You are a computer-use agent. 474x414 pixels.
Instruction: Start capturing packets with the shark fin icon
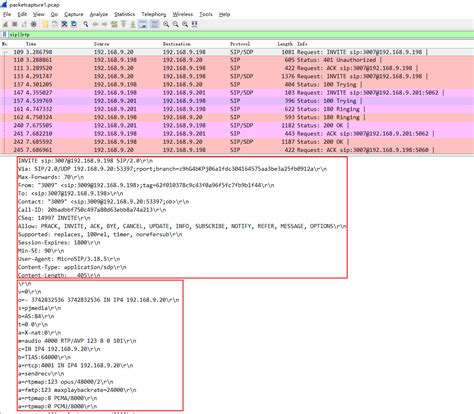point(5,24)
